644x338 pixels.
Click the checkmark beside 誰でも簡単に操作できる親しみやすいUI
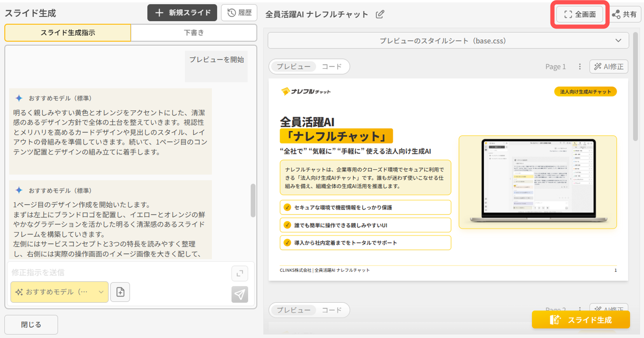(x=287, y=225)
